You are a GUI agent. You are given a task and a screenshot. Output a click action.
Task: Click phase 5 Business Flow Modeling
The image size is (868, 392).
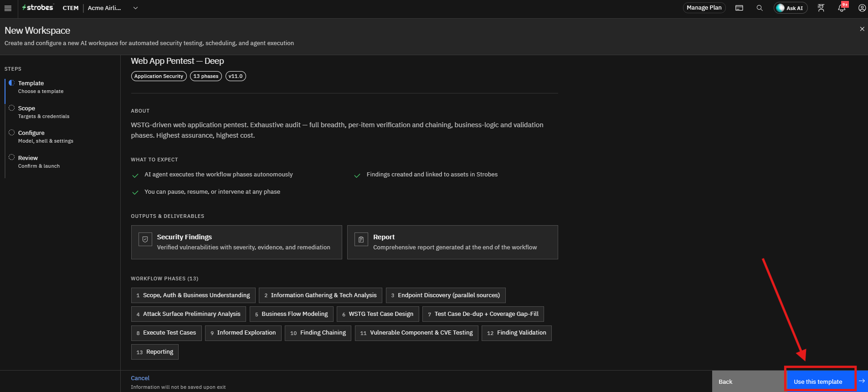click(x=292, y=314)
